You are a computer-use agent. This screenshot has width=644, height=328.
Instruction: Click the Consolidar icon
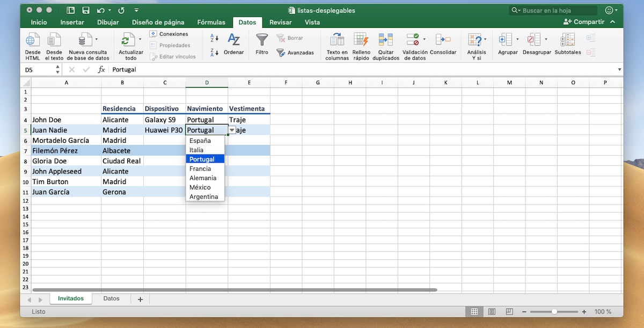(x=443, y=40)
